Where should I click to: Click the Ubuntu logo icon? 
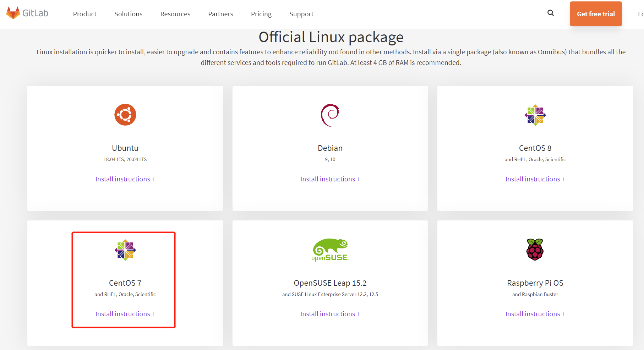pyautogui.click(x=125, y=115)
